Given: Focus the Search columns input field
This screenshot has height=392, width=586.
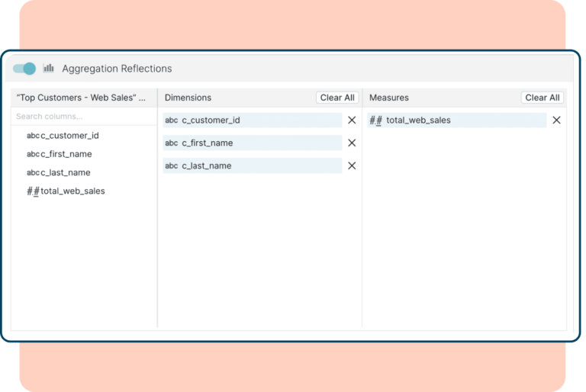Looking at the screenshot, I should tap(82, 117).
